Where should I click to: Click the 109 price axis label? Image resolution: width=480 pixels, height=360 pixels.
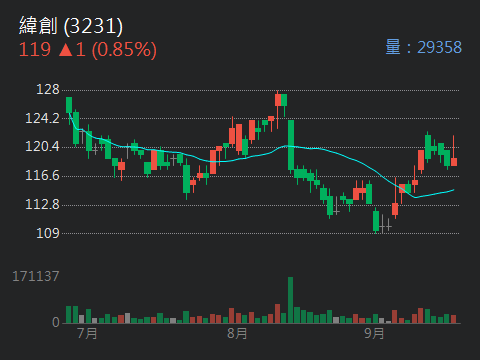[48, 233]
